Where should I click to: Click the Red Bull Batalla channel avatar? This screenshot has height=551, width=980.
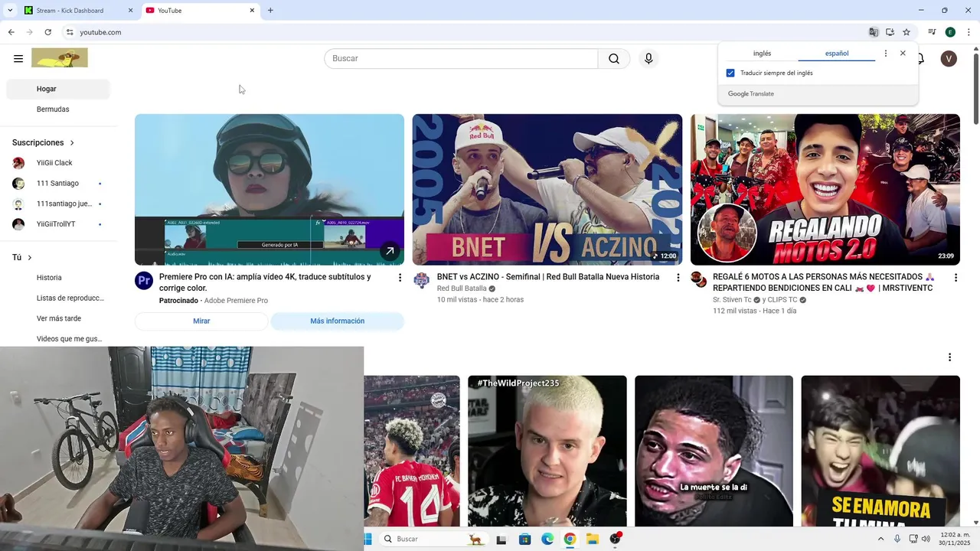(x=421, y=281)
